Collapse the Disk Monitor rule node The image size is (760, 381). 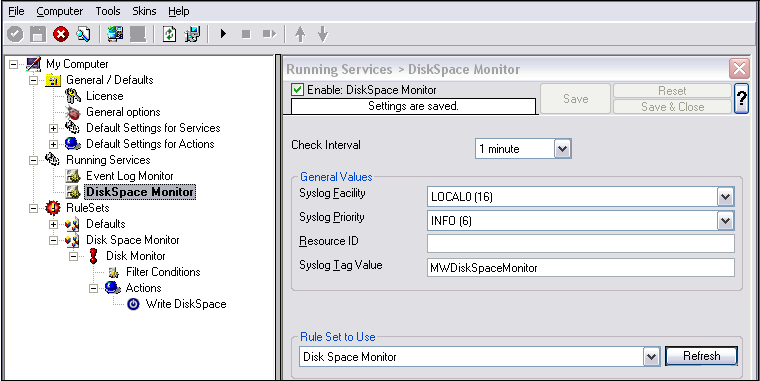[x=74, y=256]
